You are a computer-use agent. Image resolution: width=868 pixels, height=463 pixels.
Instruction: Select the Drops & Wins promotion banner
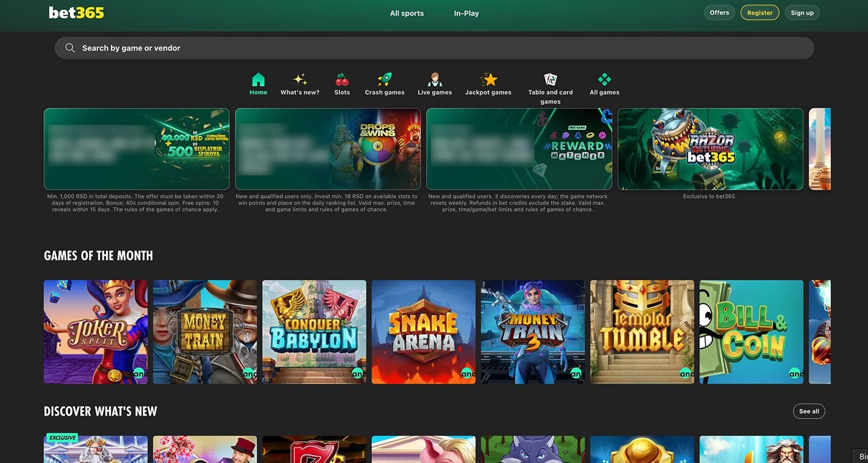coord(328,149)
